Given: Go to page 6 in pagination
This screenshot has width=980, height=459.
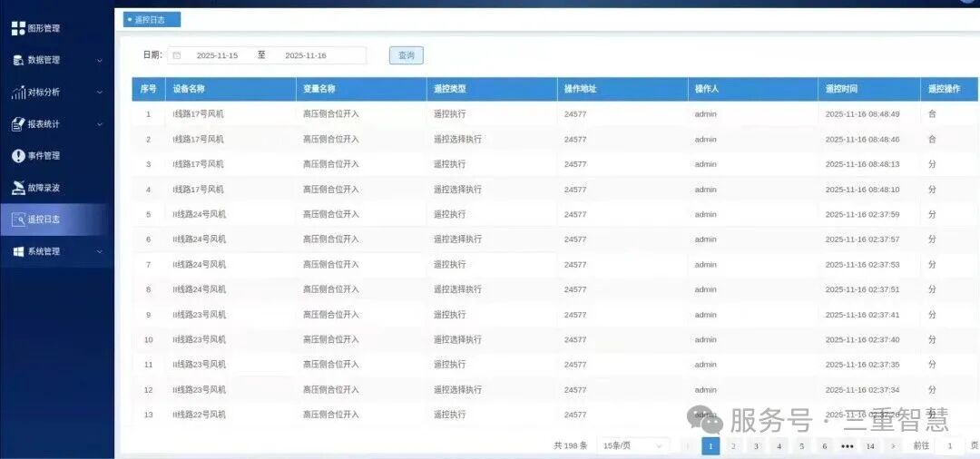Looking at the screenshot, I should point(824,446).
